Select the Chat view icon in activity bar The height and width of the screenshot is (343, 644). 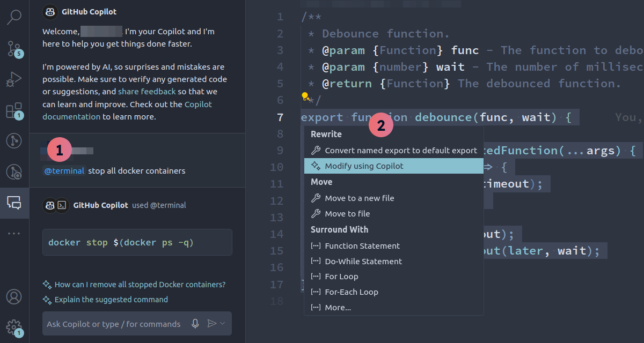tap(14, 203)
